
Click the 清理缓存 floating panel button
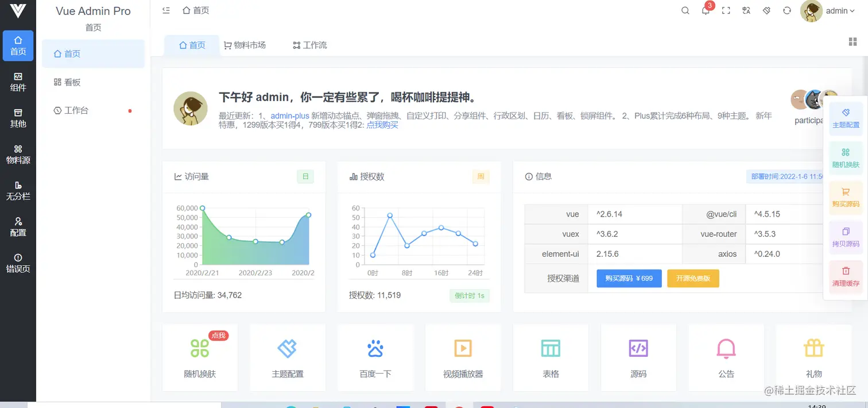pos(846,277)
